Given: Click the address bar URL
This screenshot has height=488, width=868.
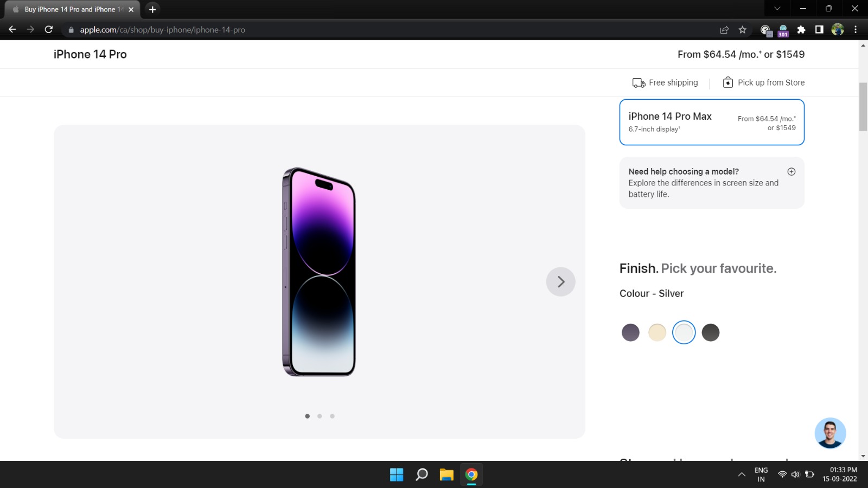Looking at the screenshot, I should click(162, 30).
